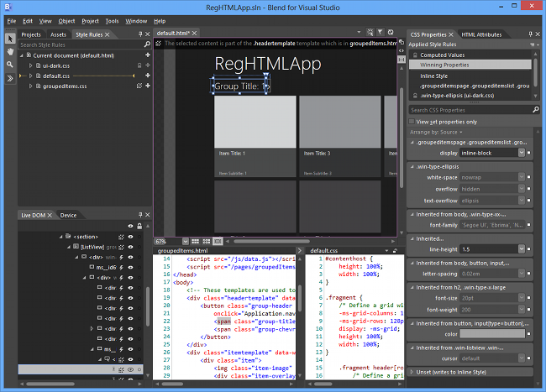Open the Object menu

66,21
